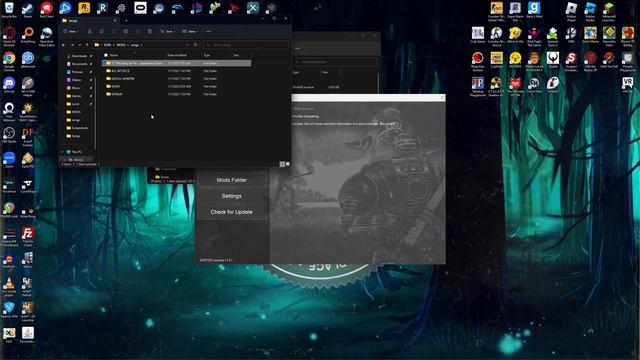
Task: Launch the Minecraft Launcher icon
Action: click(609, 11)
